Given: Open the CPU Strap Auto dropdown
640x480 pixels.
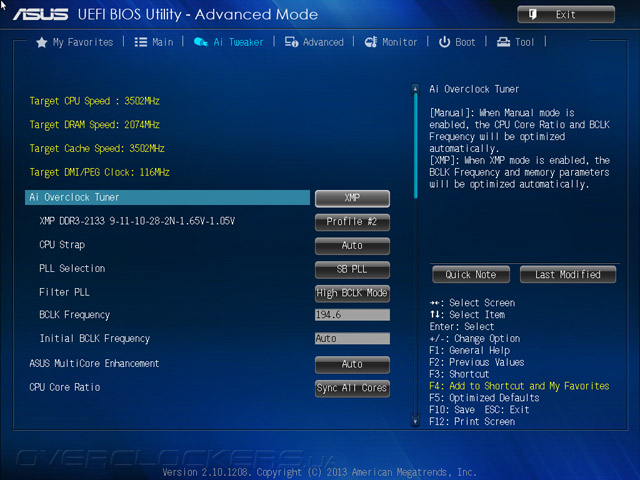Looking at the screenshot, I should point(352,246).
